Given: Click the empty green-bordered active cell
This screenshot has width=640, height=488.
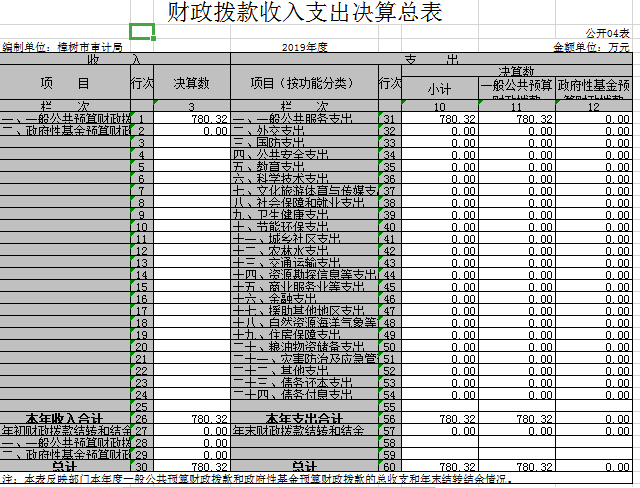Looking at the screenshot, I should (142, 32).
